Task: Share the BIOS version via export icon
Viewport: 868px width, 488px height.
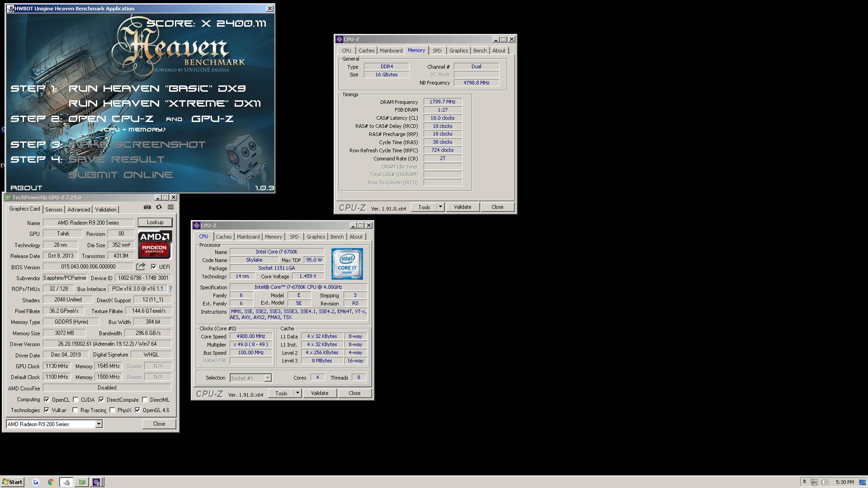Action: point(141,267)
